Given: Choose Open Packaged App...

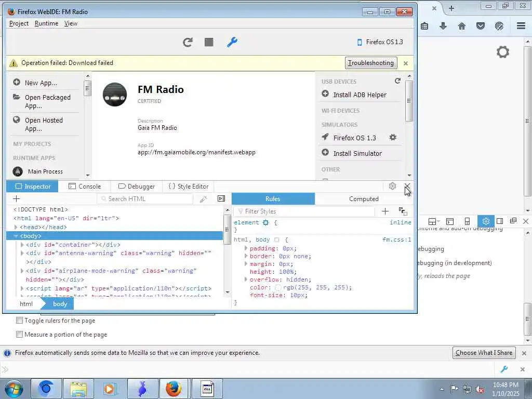Looking at the screenshot, I should (x=47, y=101).
